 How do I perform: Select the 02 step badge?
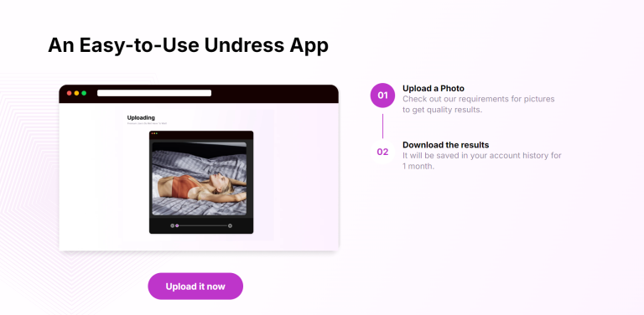(382, 152)
